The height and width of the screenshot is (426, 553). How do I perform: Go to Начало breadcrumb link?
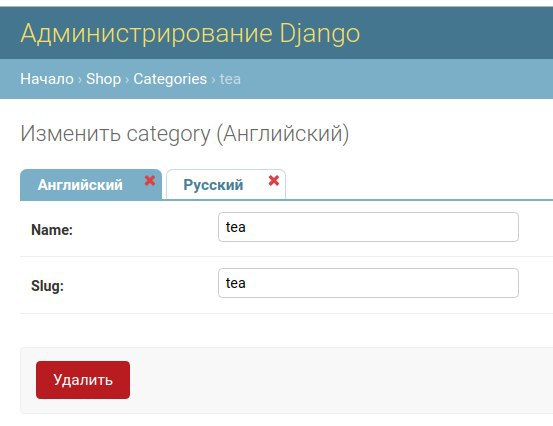(47, 79)
